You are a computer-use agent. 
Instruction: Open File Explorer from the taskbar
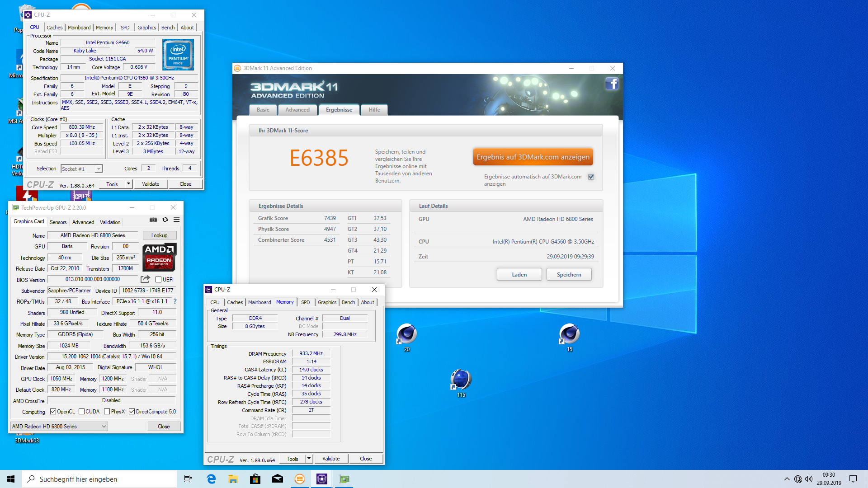(x=233, y=479)
